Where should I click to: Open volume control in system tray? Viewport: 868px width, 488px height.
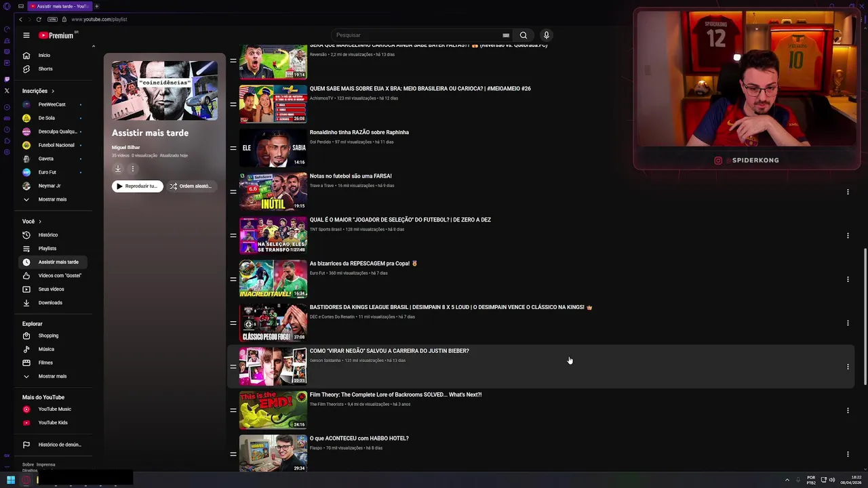(832, 480)
